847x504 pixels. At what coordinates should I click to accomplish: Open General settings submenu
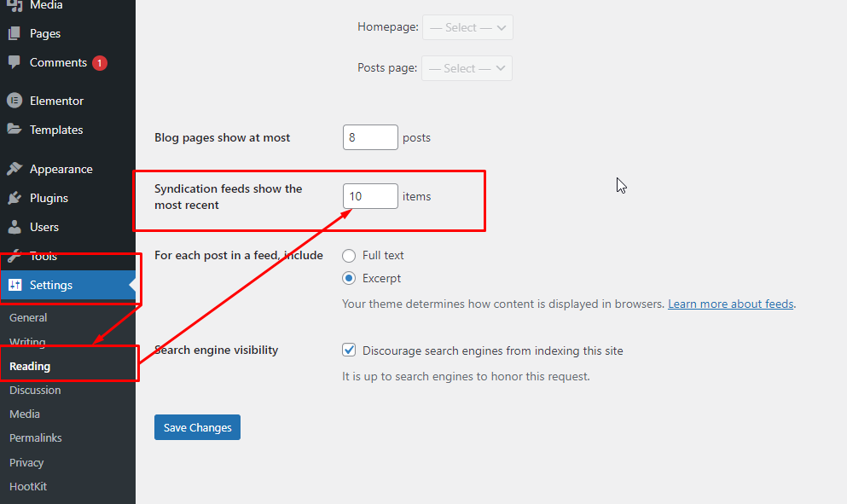tap(28, 317)
